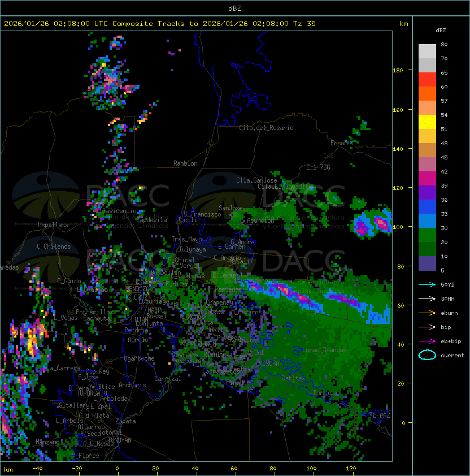Click the 'Tulumaya' map label
Viewport: 470px width, 476px height.
193,249
